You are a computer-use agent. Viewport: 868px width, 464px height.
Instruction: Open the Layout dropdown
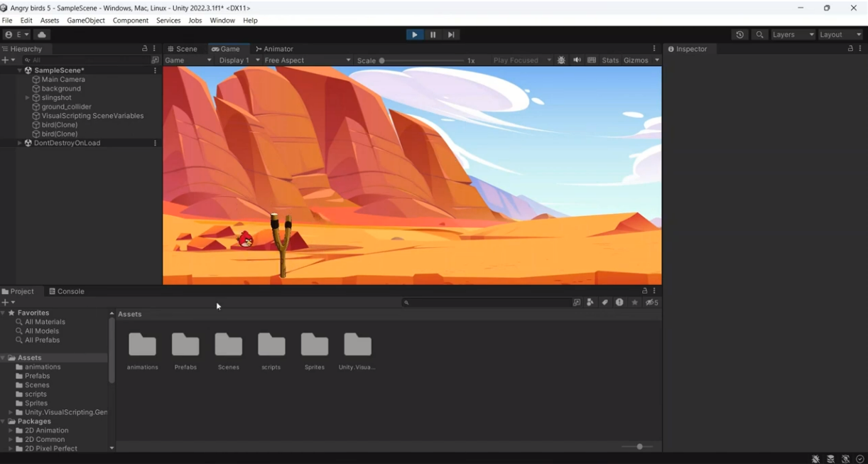pos(840,35)
